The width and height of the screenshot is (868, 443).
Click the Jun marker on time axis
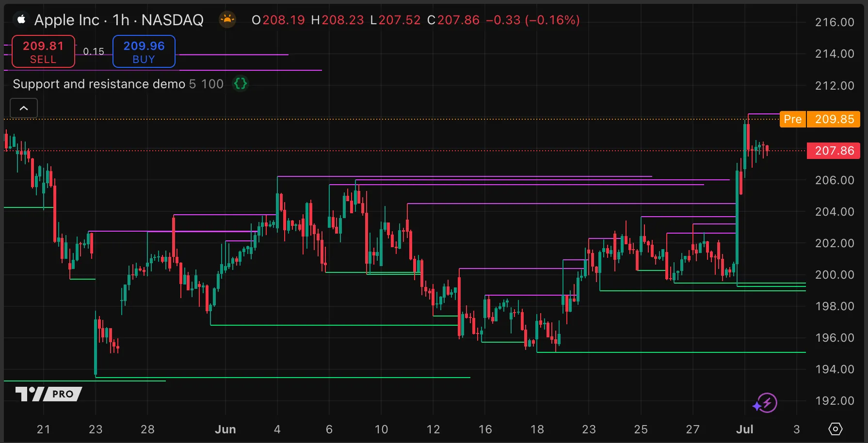coord(225,429)
